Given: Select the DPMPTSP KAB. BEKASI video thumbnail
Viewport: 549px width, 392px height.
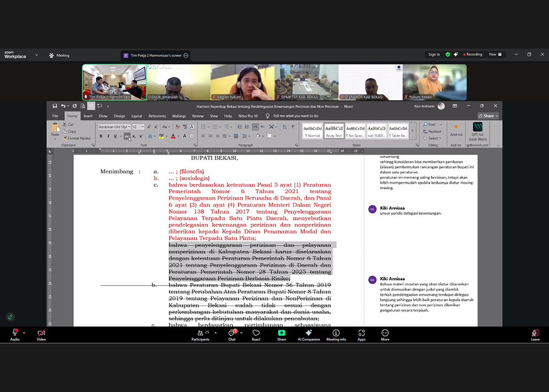Looking at the screenshot, I should coord(306,83).
